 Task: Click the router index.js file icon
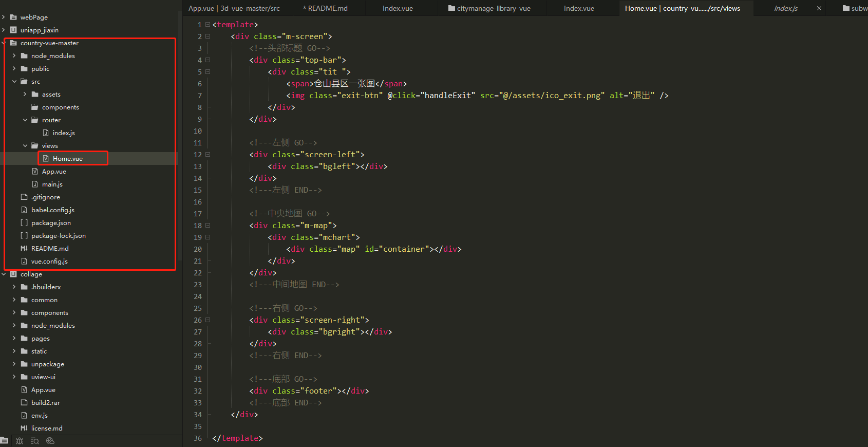(x=46, y=133)
